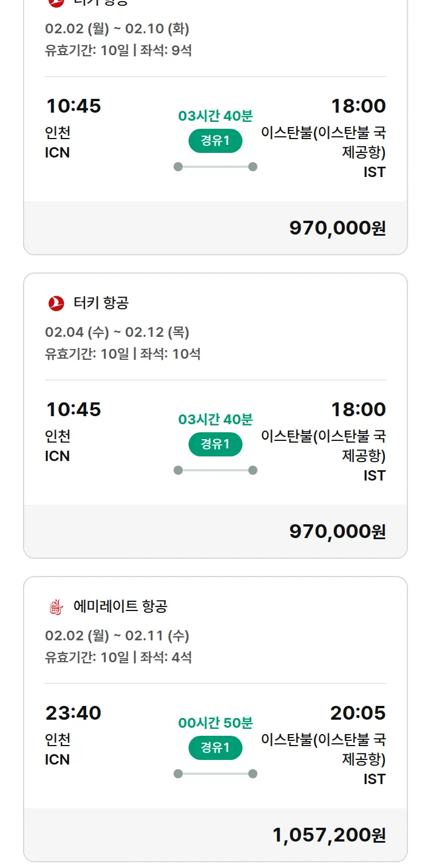Click the 00시간 50분 layover duration

pos(215,723)
